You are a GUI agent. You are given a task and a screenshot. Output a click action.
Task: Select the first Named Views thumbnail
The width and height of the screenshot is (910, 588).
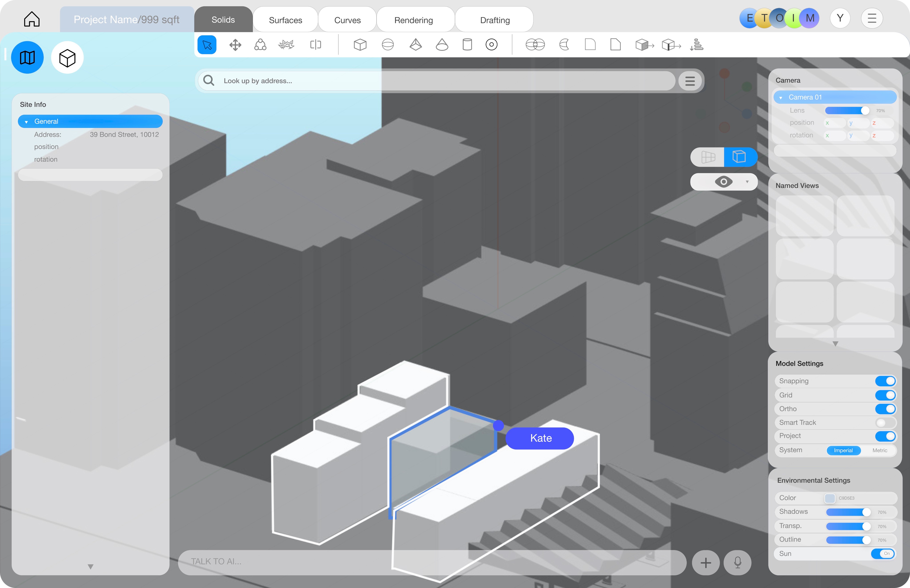coord(804,216)
